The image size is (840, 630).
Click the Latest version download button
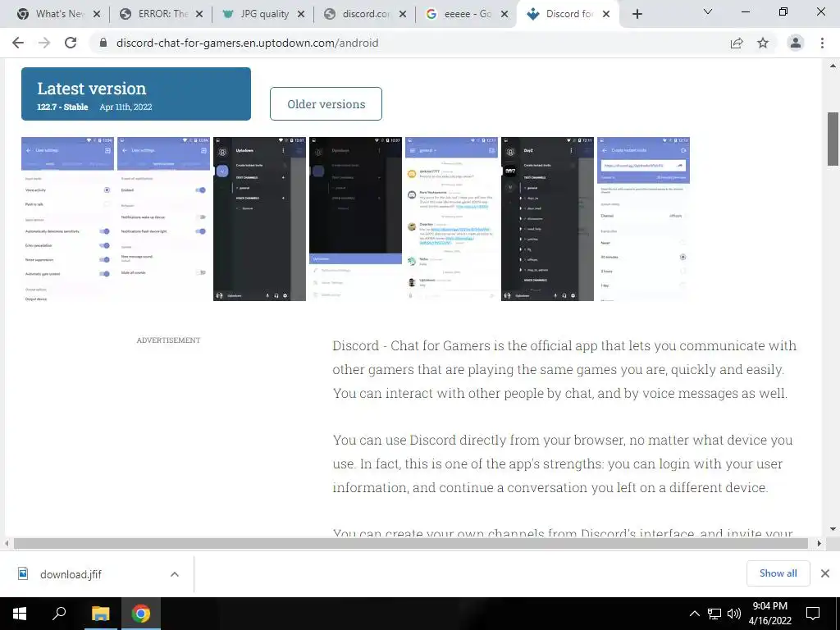point(136,94)
